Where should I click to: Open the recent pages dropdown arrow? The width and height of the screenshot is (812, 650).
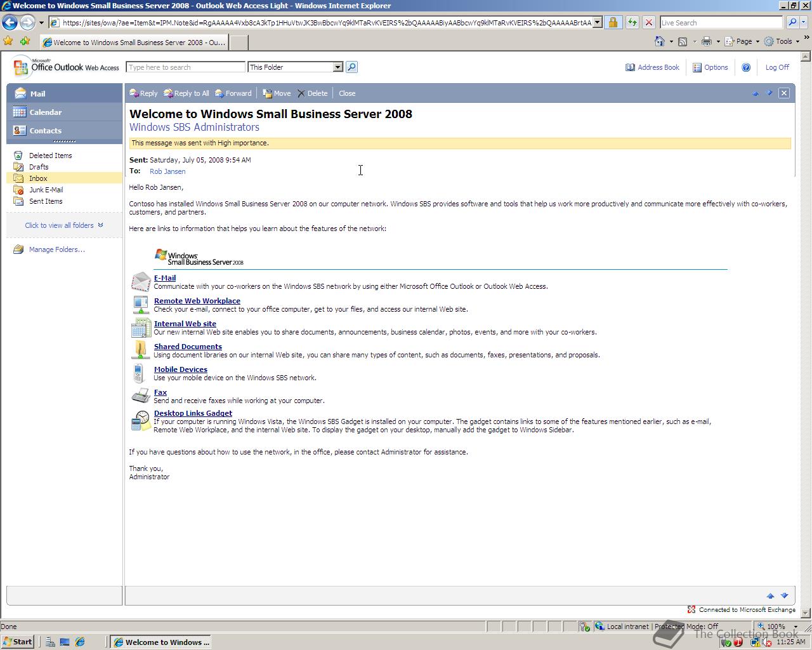coord(41,23)
